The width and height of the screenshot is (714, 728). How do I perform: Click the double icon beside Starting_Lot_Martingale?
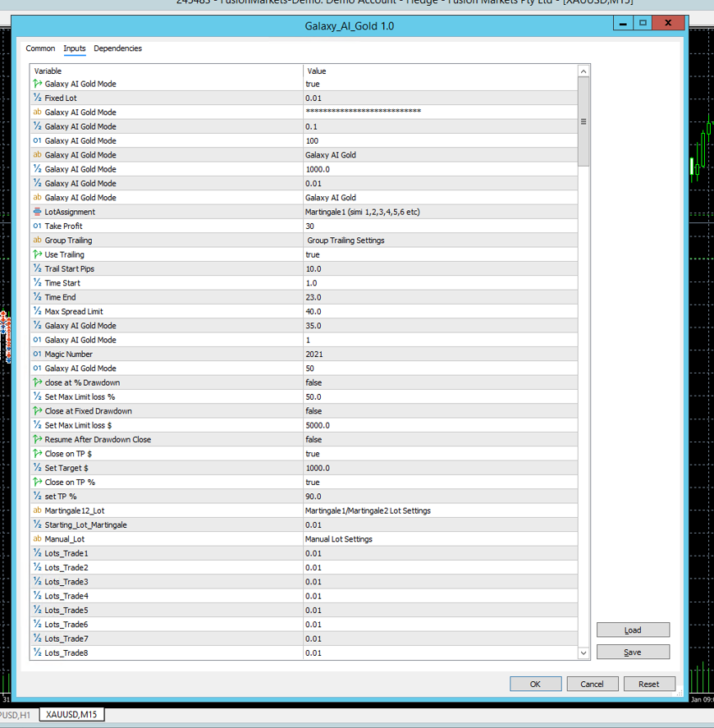tap(38, 524)
